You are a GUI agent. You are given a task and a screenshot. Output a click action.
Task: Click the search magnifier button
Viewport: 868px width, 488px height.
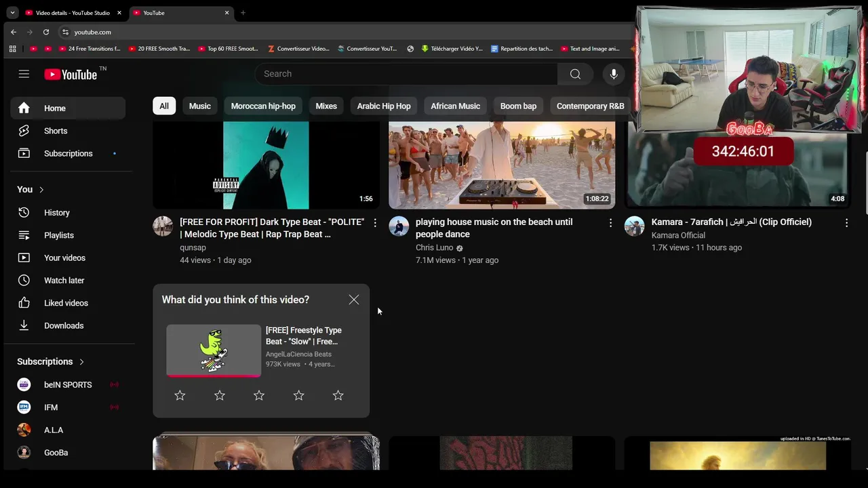click(575, 74)
